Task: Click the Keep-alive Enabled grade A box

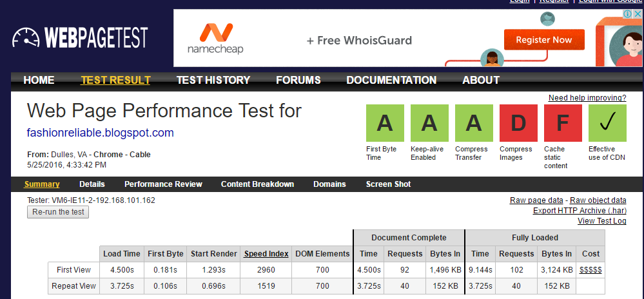Action: click(429, 123)
